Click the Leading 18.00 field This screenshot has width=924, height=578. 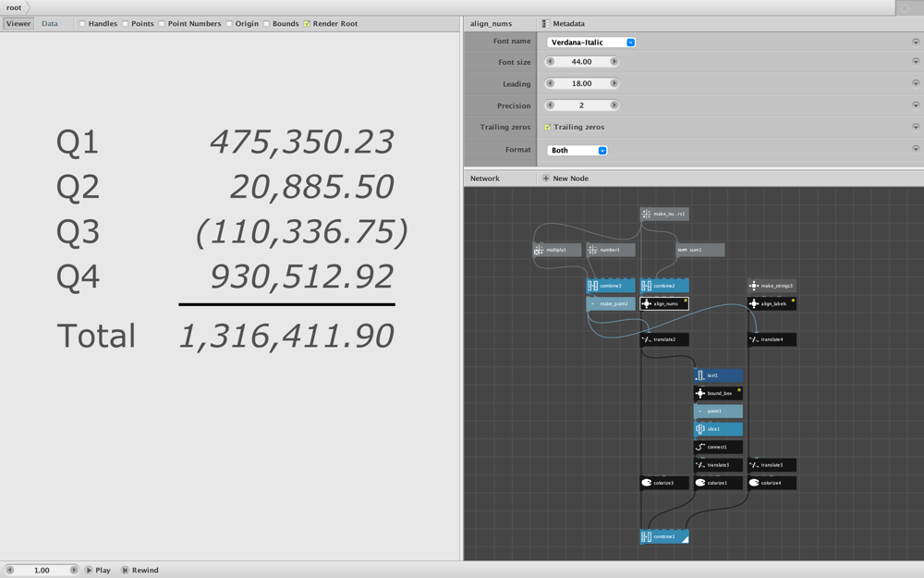click(581, 83)
